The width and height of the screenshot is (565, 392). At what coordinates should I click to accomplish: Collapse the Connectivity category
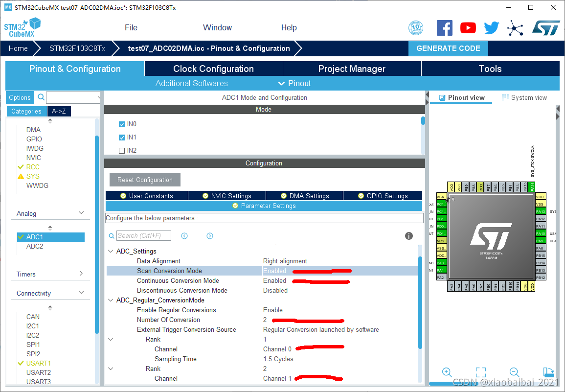coord(81,293)
